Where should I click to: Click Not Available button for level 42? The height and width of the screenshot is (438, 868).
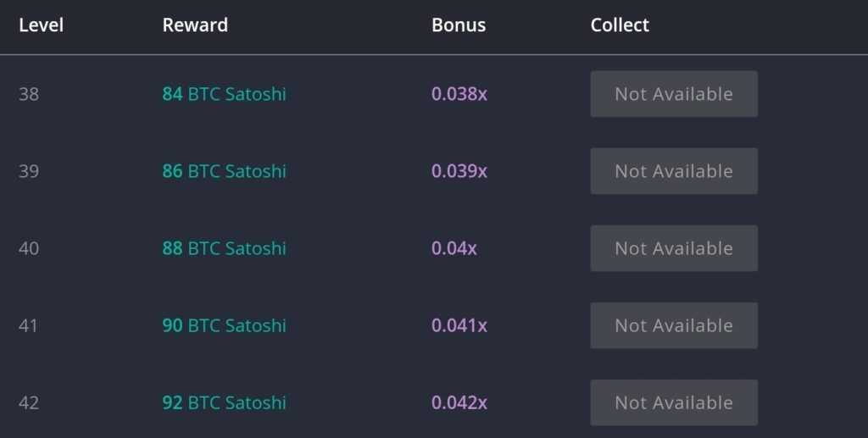click(674, 402)
